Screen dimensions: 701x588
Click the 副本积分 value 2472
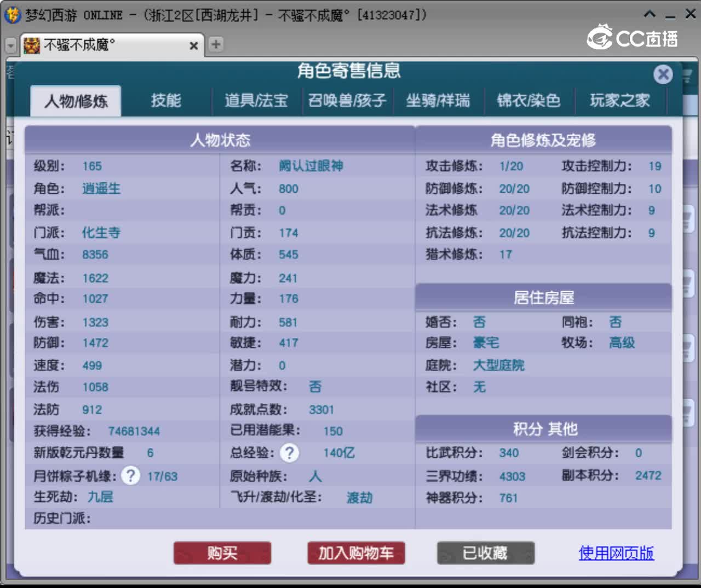point(648,475)
